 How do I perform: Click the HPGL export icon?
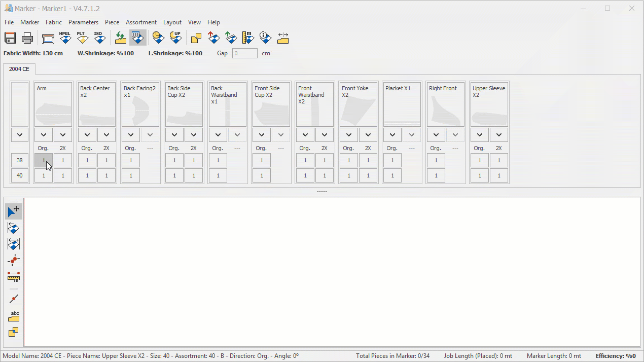click(x=65, y=38)
